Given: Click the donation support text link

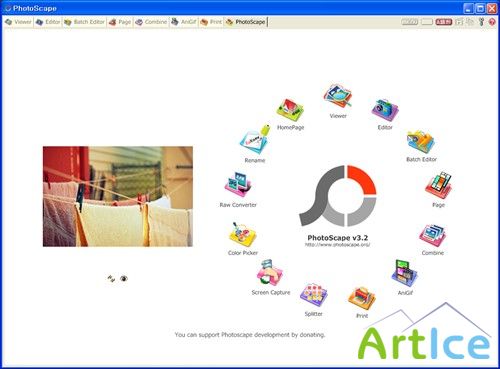Looking at the screenshot, I should 250,335.
